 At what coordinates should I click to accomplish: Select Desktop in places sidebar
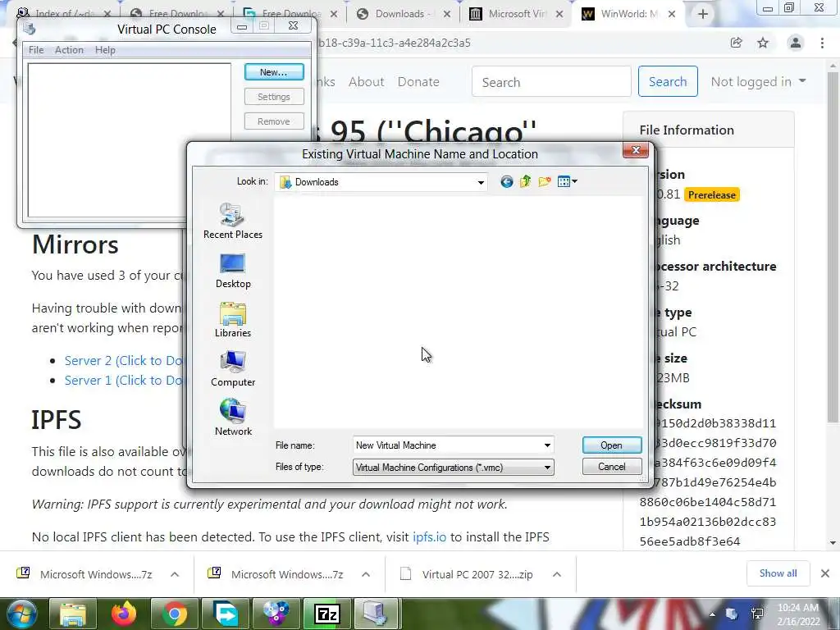[x=232, y=271]
